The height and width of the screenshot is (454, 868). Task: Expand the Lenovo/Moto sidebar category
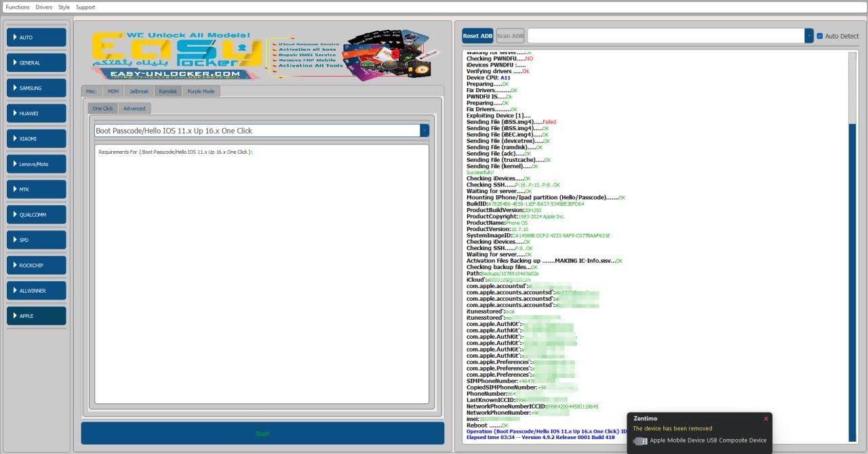(x=37, y=164)
